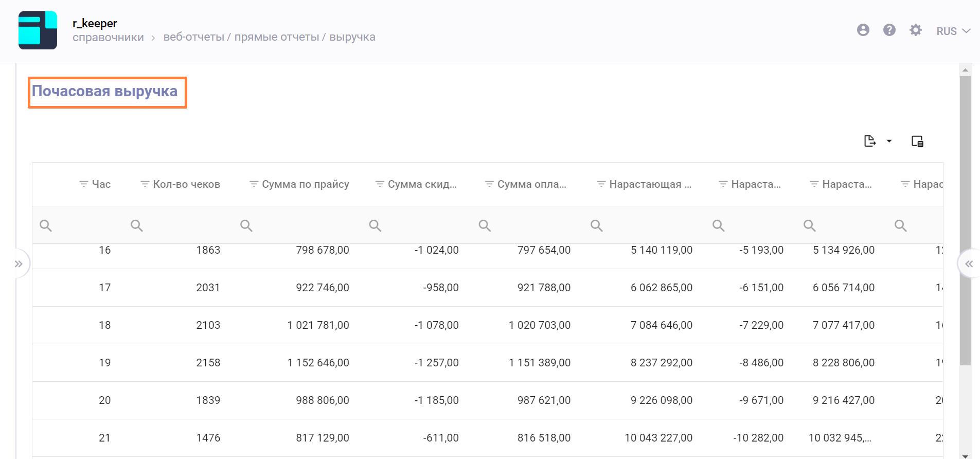Screen dimensions: 980x459
Task: Go to справочники in breadcrumb
Action: point(108,38)
